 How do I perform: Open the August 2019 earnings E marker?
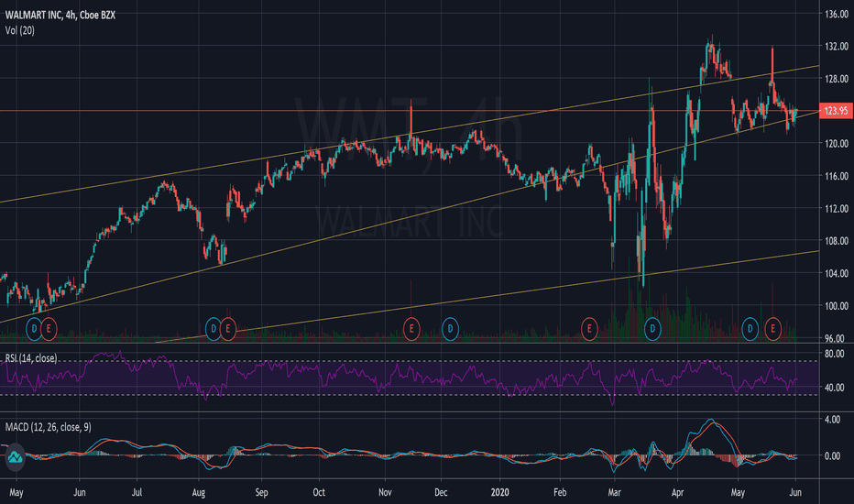click(227, 329)
